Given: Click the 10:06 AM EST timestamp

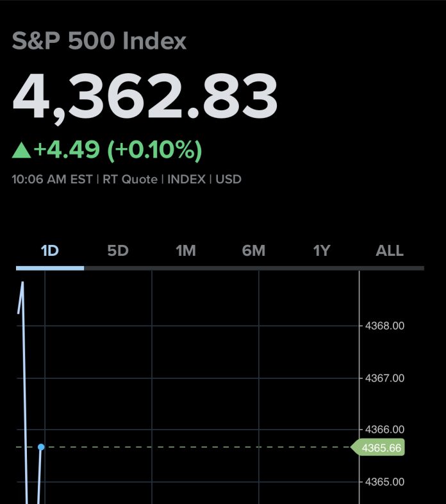Looking at the screenshot, I should click(52, 180).
